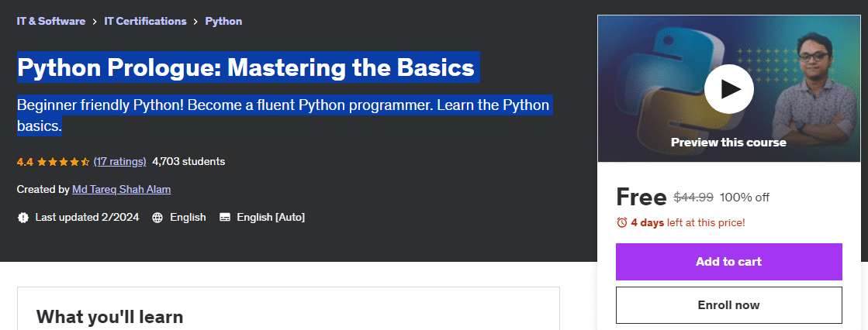Click the closed captions icon

pos(225,218)
